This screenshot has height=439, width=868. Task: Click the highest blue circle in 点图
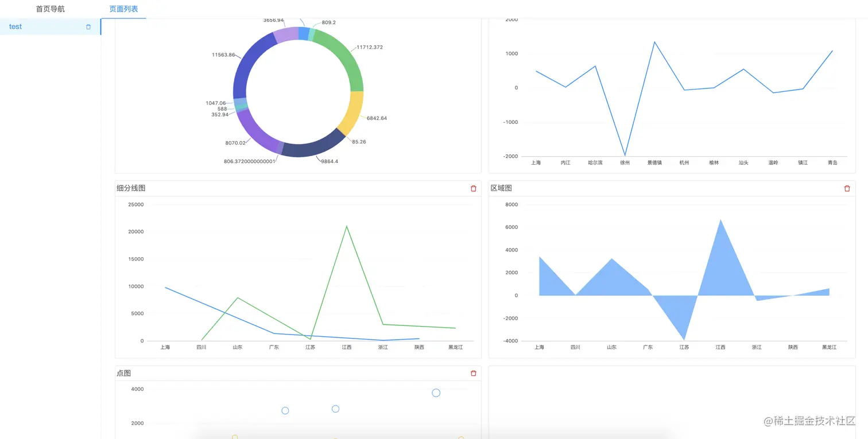(x=436, y=393)
